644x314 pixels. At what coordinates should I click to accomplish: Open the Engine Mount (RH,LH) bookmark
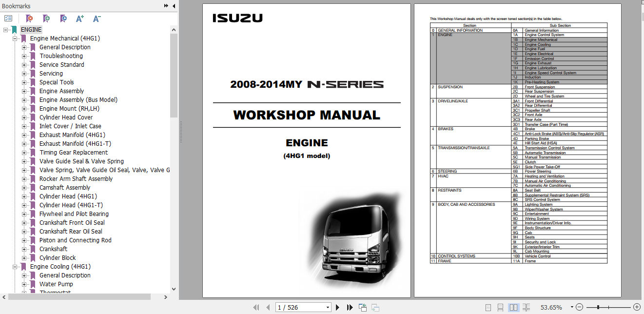[x=69, y=109]
